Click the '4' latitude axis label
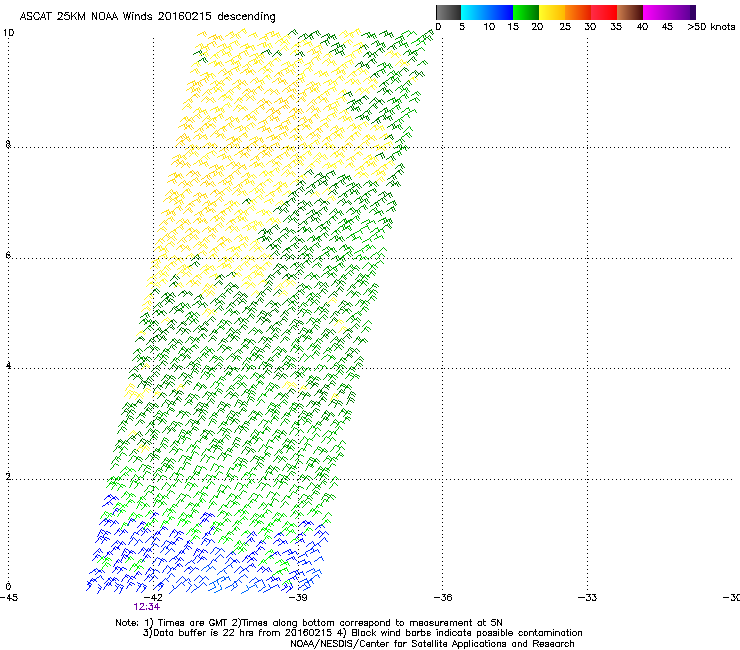 (x=8, y=365)
